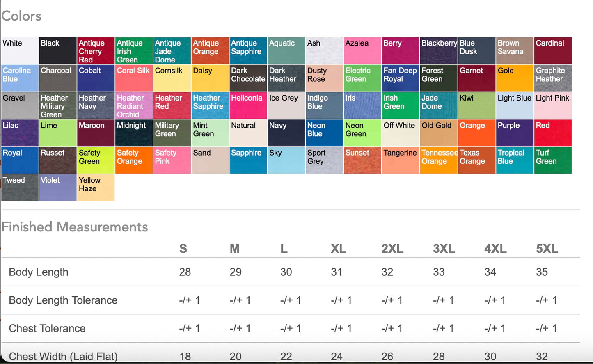The width and height of the screenshot is (593, 364).
Task: Choose the Carolina Blue swatch
Action: (20, 78)
